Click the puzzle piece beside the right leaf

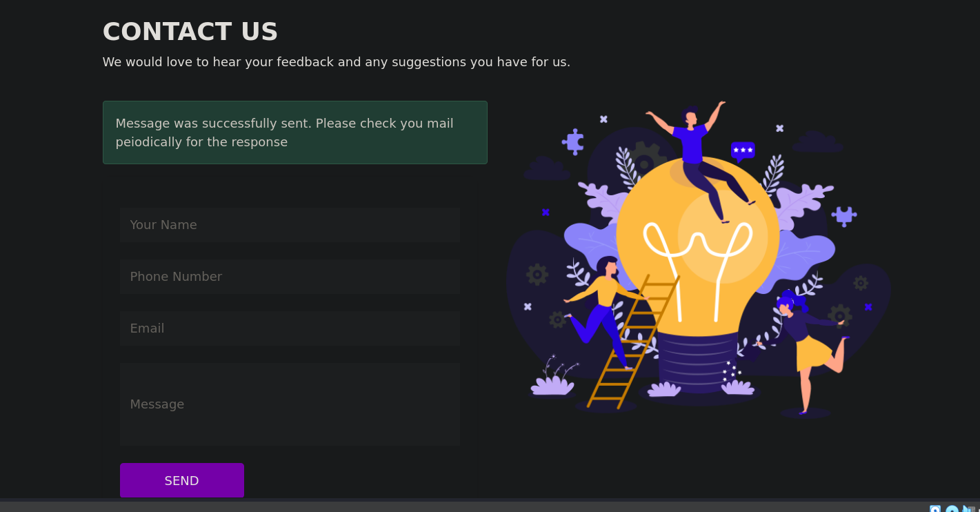844,215
